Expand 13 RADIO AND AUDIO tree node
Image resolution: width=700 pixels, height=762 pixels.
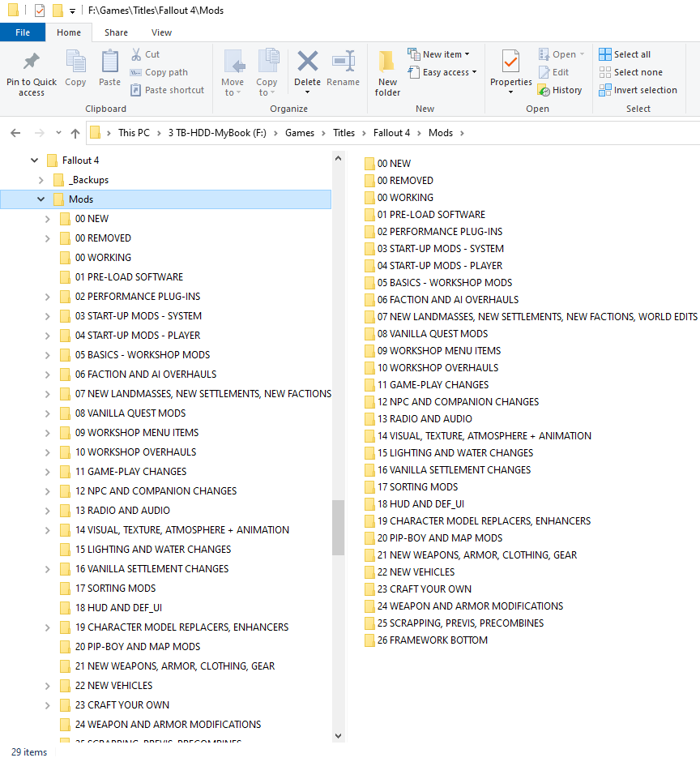[x=47, y=511]
